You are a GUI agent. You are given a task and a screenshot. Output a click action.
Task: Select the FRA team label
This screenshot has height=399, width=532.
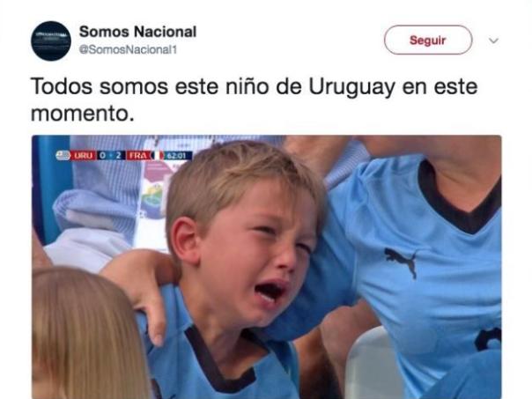click(137, 155)
